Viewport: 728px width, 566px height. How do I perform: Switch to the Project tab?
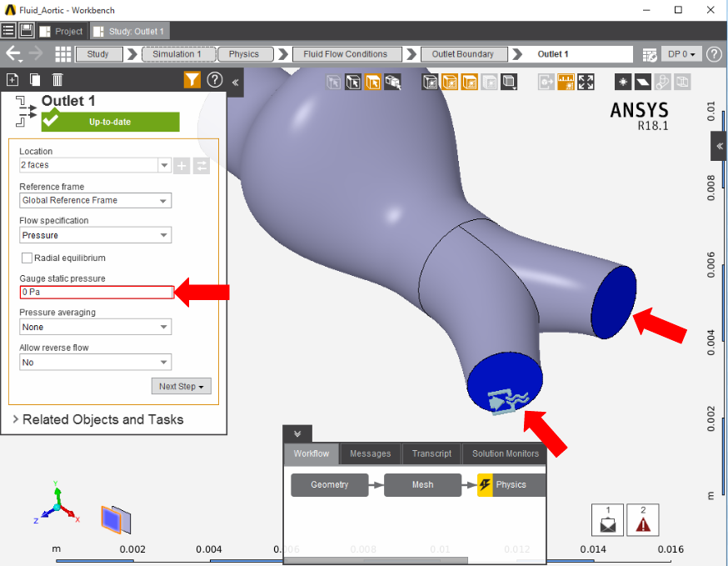click(x=62, y=31)
